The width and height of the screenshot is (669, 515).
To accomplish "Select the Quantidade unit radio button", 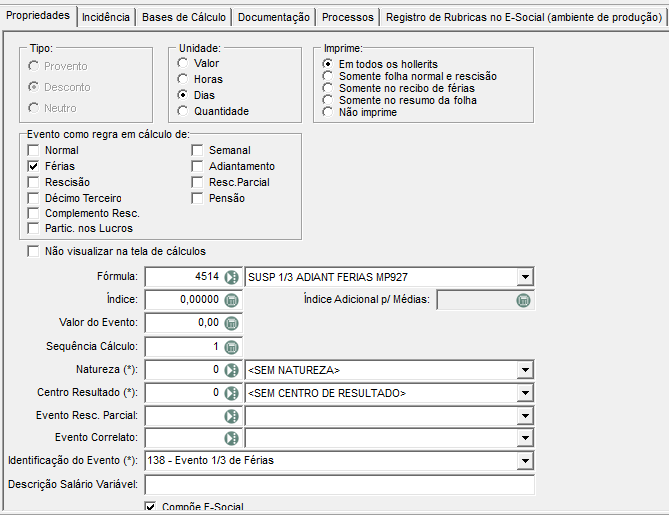I will [x=183, y=111].
